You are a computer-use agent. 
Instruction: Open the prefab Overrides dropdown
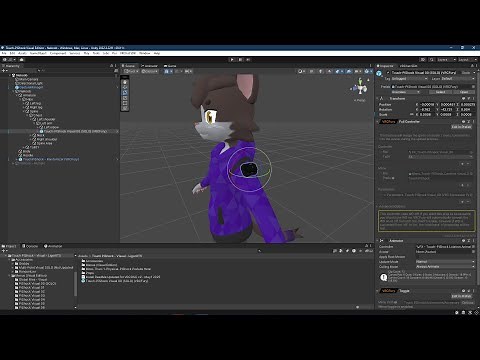pos(405,92)
